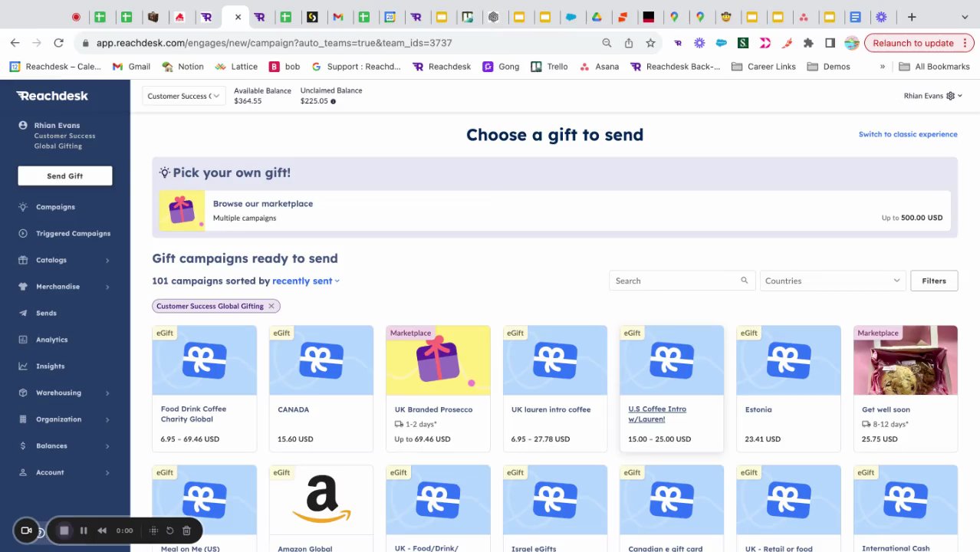Open Analytics in the sidebar
The height and width of the screenshot is (552, 980).
pyautogui.click(x=51, y=340)
